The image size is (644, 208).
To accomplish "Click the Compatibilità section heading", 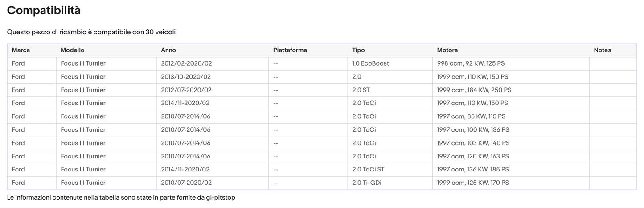I will [44, 11].
